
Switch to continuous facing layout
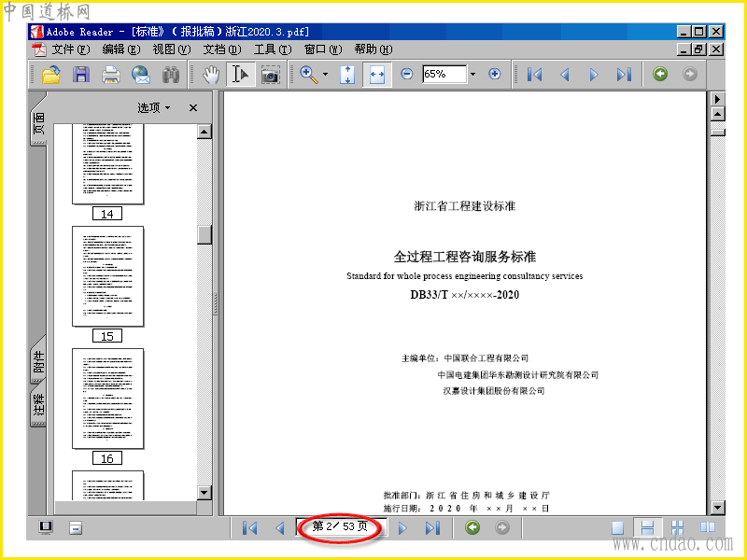tap(677, 527)
